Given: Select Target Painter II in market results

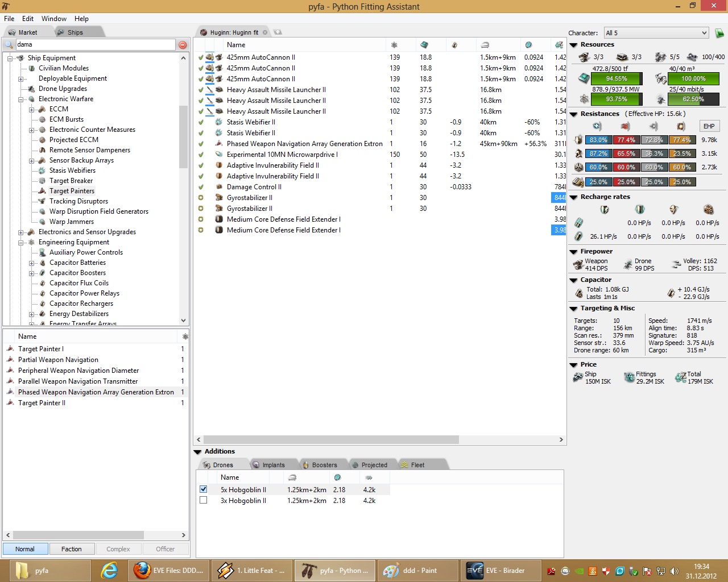Looking at the screenshot, I should pyautogui.click(x=42, y=403).
